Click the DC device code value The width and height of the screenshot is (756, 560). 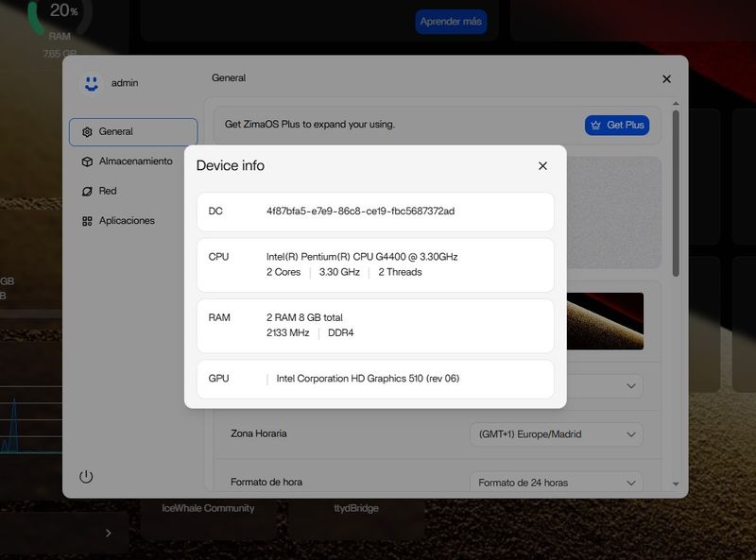(x=360, y=212)
